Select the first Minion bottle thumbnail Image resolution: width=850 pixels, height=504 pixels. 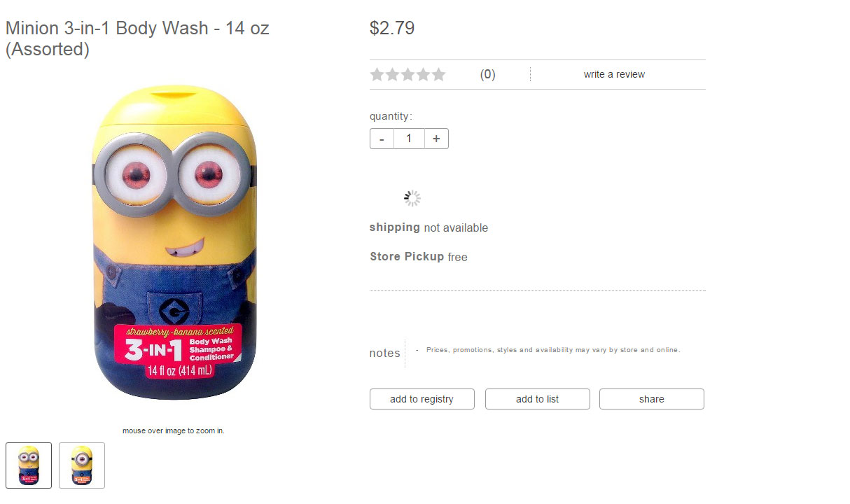point(29,465)
